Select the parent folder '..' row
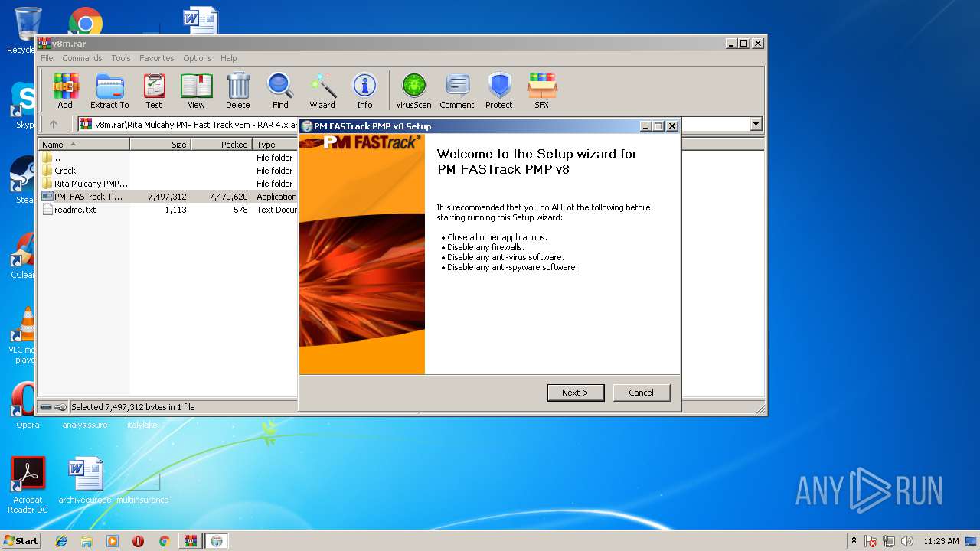This screenshot has height=551, width=980. [168, 158]
